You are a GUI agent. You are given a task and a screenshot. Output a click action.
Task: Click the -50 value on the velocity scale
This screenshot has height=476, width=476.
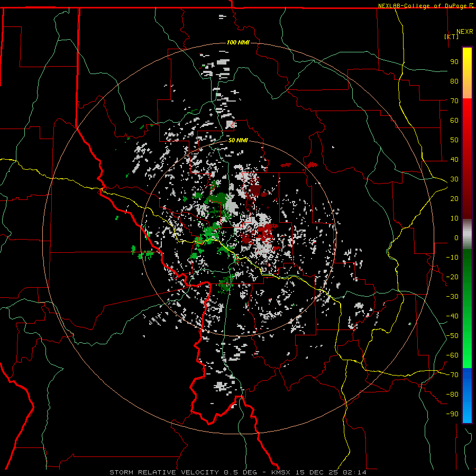click(x=452, y=336)
